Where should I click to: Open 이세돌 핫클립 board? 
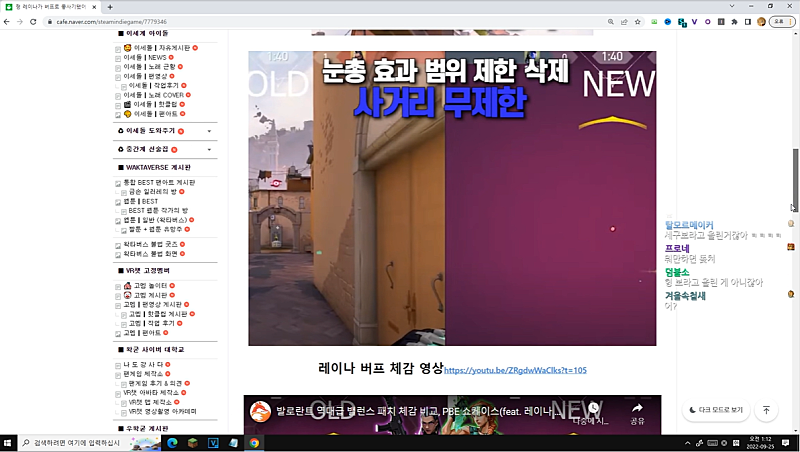tap(155, 105)
